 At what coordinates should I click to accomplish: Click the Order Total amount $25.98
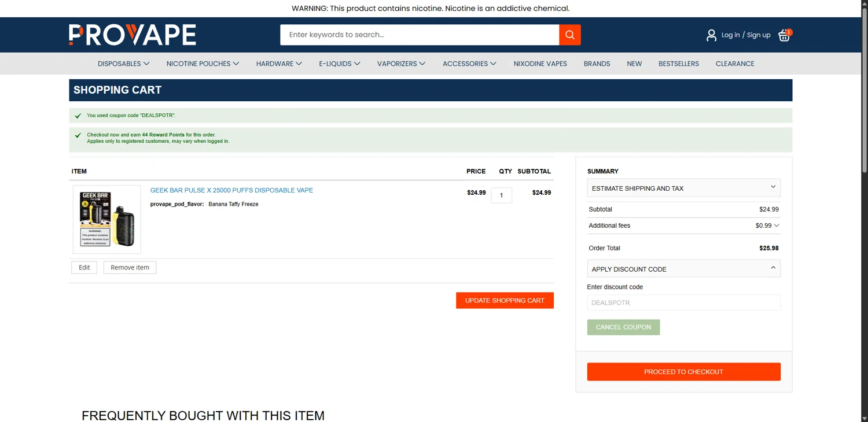click(x=769, y=248)
